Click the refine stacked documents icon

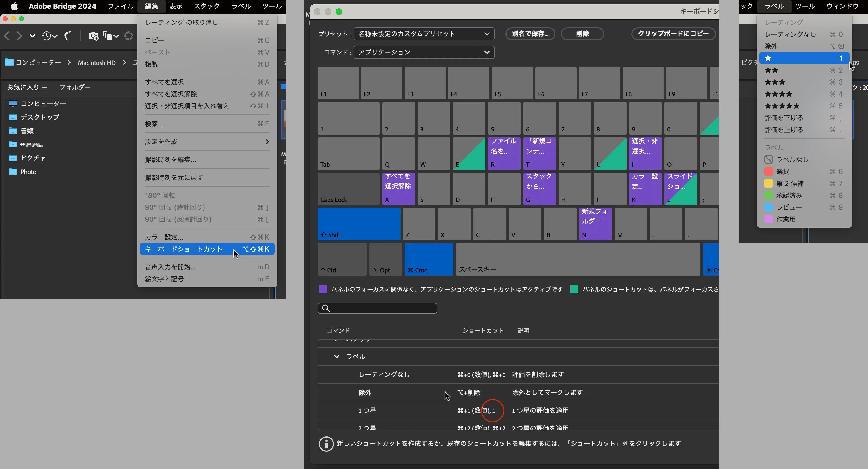click(x=108, y=36)
